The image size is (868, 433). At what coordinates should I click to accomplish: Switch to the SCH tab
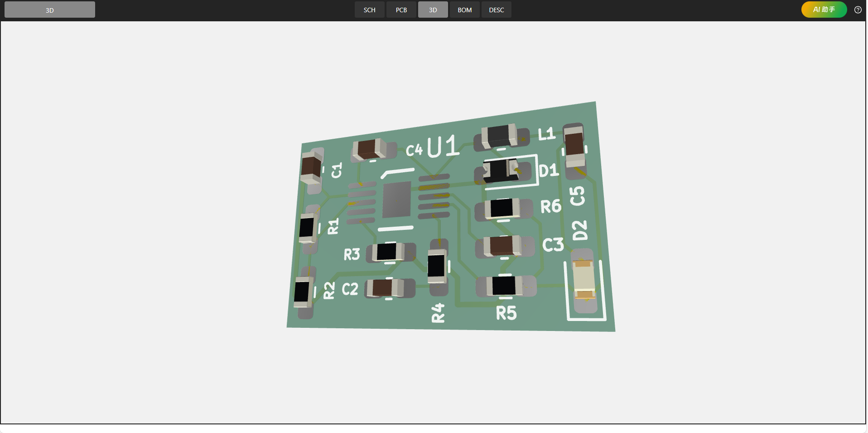coord(369,10)
